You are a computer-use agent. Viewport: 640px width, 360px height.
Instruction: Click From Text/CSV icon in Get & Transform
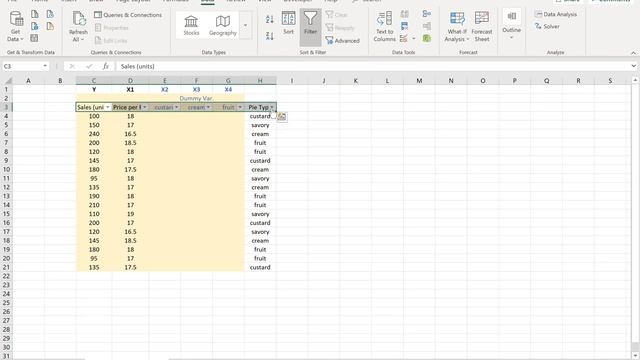coord(35,14)
